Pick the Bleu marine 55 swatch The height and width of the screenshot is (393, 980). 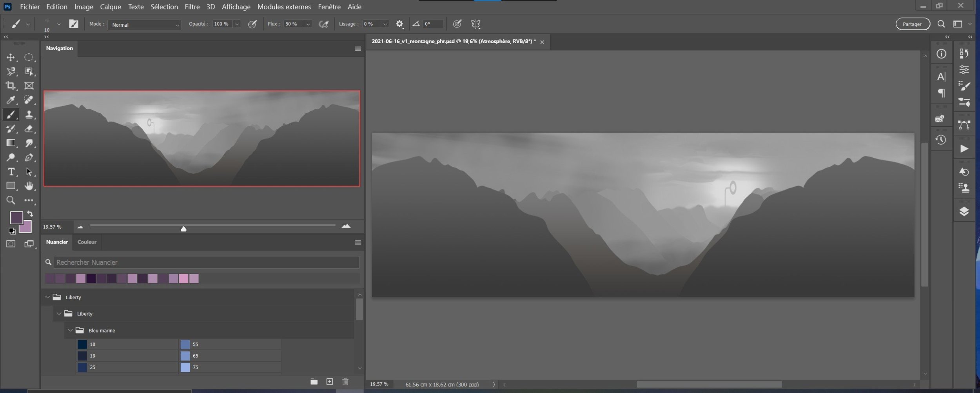click(x=185, y=344)
